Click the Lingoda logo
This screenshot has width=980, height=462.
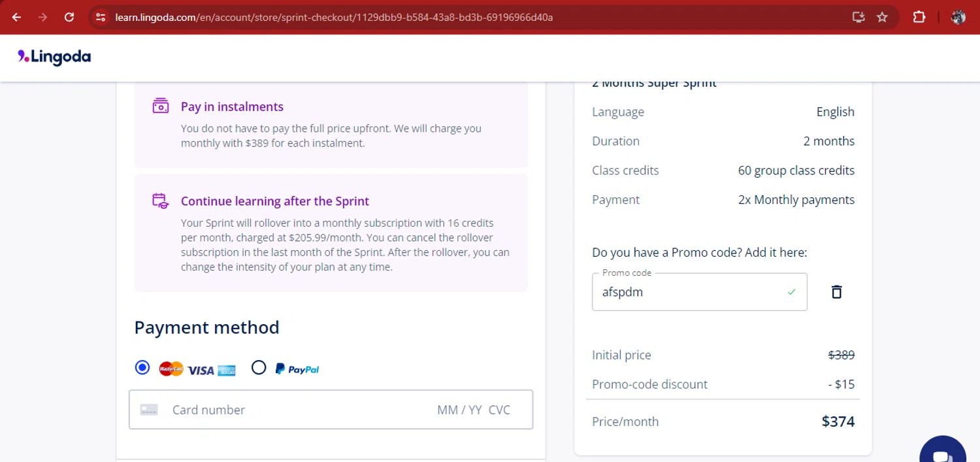(54, 57)
